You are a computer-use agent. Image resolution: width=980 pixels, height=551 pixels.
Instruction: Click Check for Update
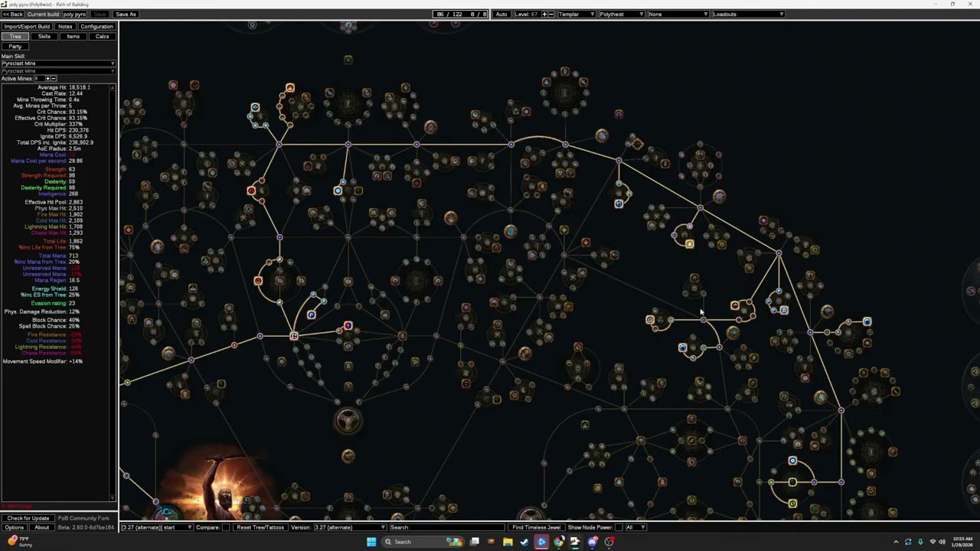pos(28,518)
